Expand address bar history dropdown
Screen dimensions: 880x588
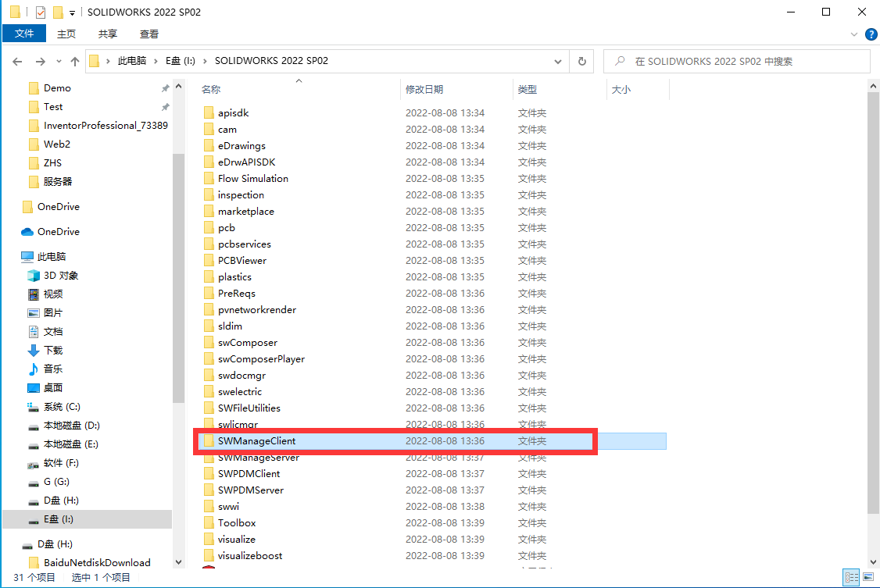558,61
